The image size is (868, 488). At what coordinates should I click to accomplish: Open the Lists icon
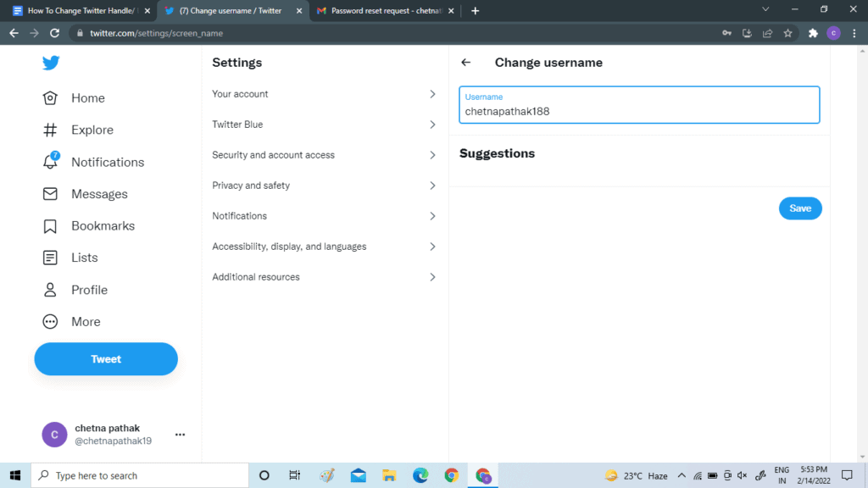tap(50, 258)
